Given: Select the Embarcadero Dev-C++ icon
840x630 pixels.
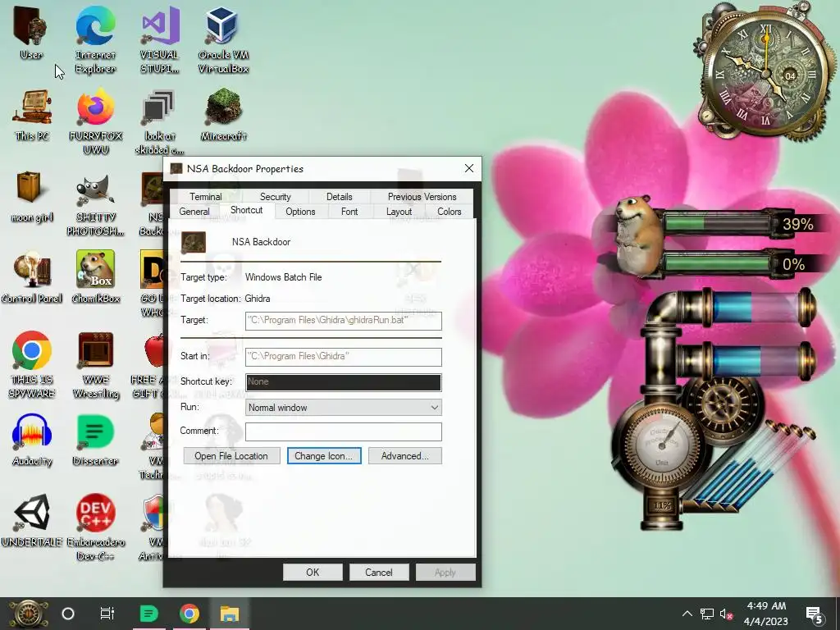Looking at the screenshot, I should point(96,527).
